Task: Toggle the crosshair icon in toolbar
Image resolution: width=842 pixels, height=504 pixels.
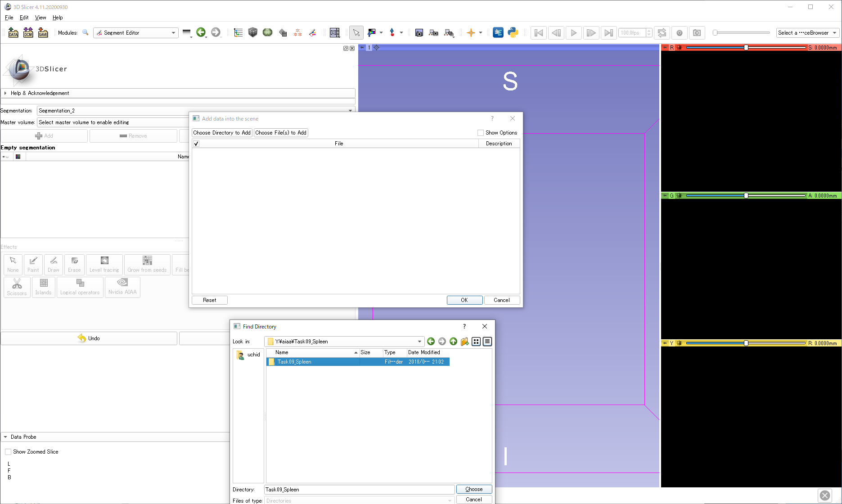Action: point(471,32)
